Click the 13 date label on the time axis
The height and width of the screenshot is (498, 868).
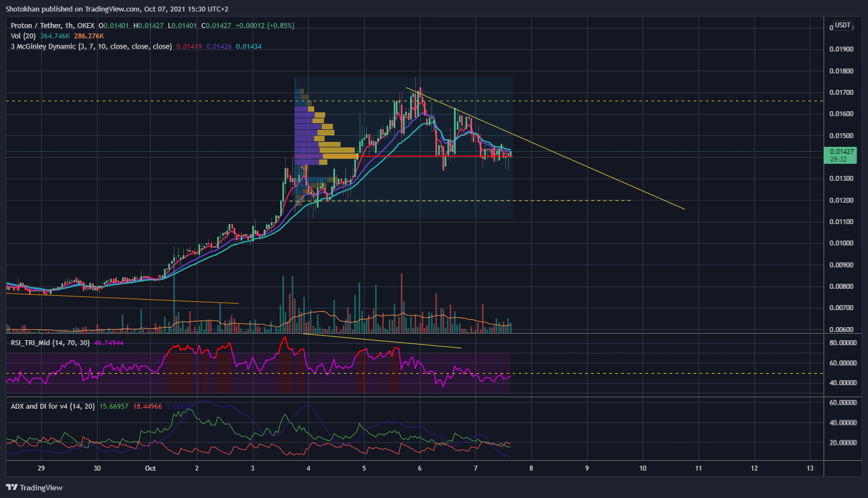(x=810, y=468)
